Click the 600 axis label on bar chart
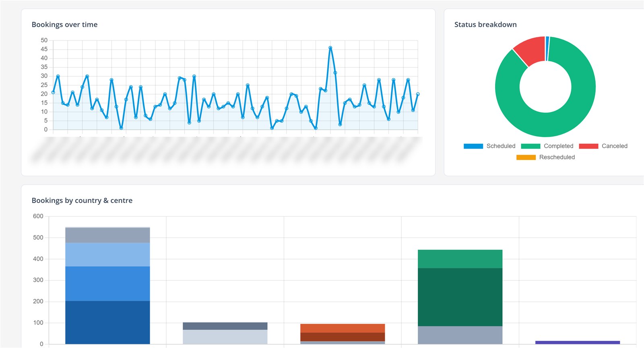Viewport: 644px width, 348px height. click(38, 216)
